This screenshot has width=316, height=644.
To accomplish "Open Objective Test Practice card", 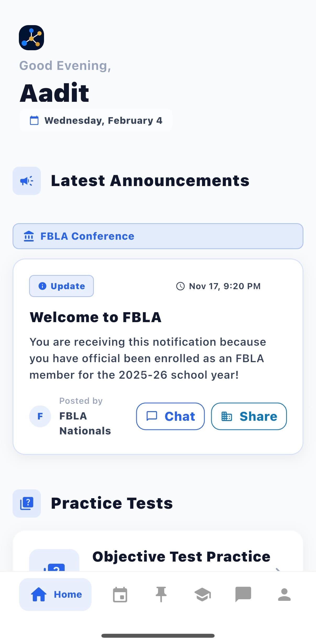I will pyautogui.click(x=181, y=557).
